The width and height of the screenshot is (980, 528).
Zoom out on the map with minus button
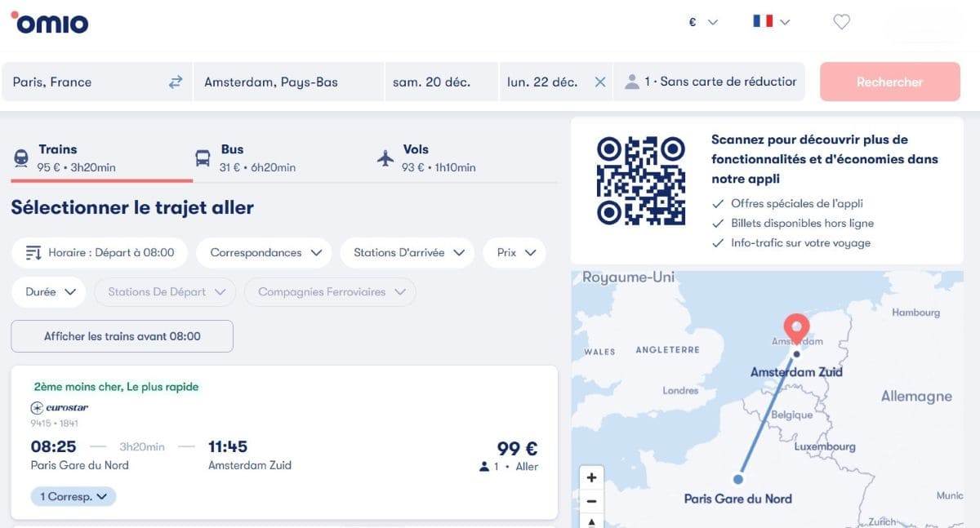tap(590, 501)
